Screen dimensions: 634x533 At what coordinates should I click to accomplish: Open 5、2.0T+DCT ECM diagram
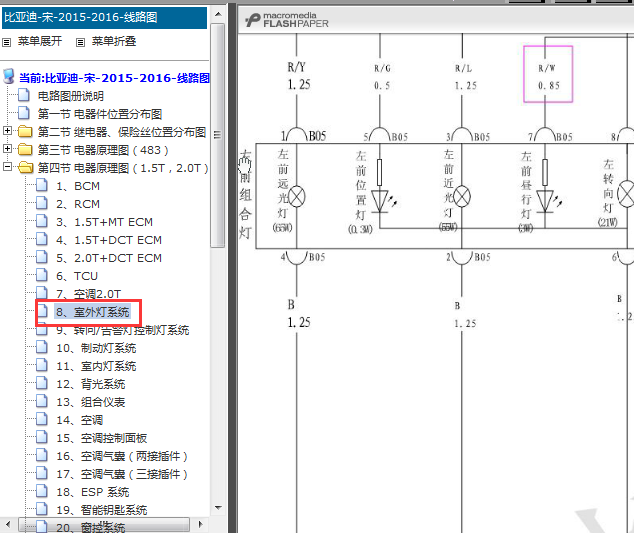tap(109, 258)
